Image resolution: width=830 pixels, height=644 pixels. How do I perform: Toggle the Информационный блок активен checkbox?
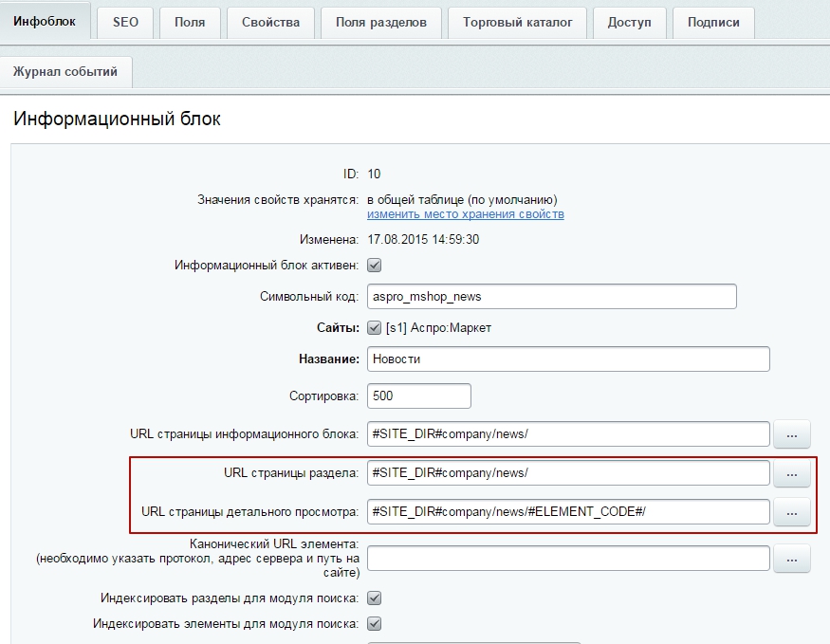click(x=375, y=266)
